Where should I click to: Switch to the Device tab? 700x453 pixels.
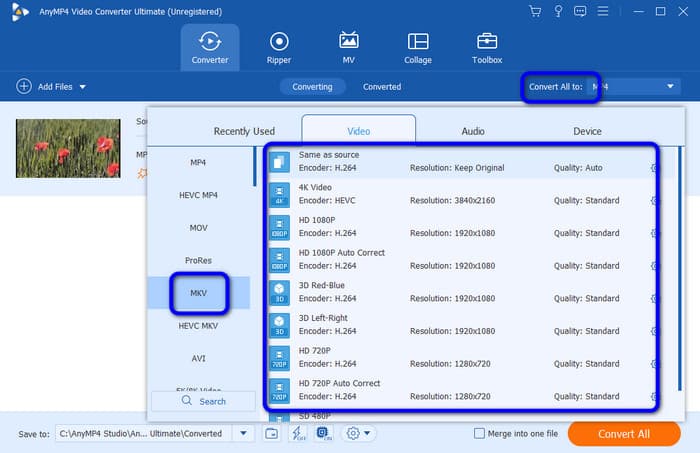[587, 131]
